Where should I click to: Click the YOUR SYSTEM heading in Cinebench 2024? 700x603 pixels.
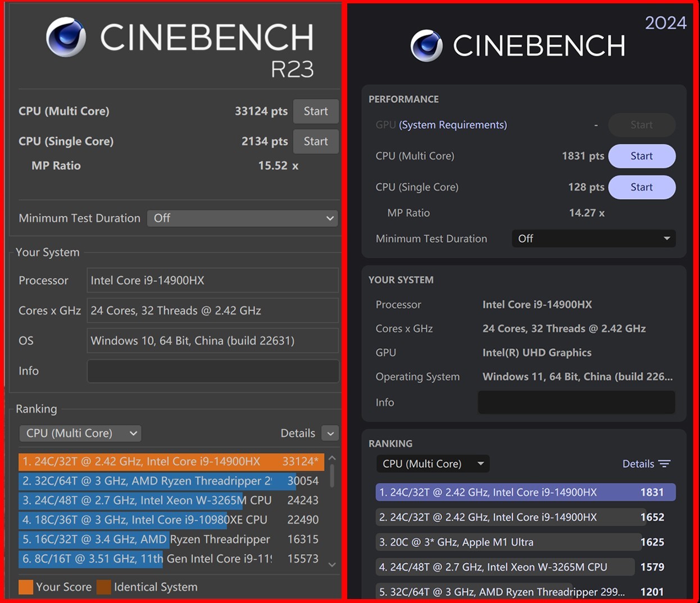tap(401, 280)
